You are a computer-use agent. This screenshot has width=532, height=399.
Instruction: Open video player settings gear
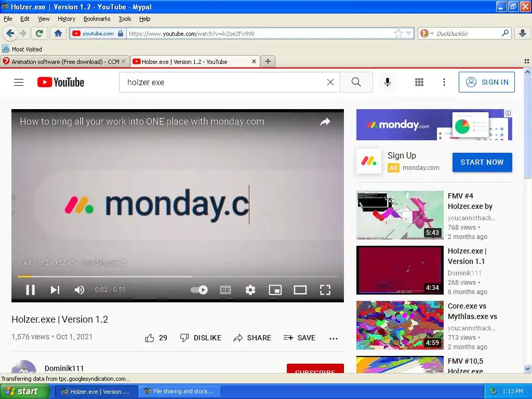[250, 290]
